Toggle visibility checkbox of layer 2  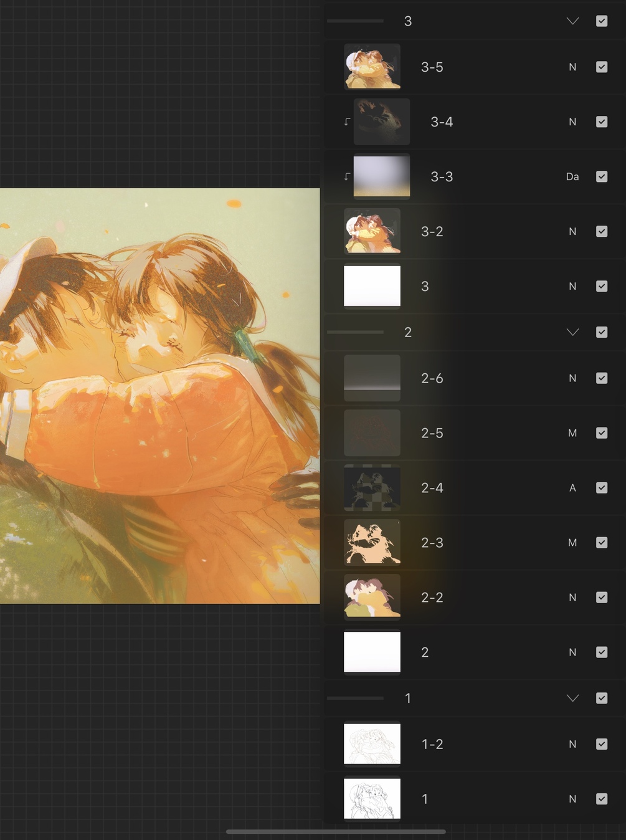(x=602, y=652)
